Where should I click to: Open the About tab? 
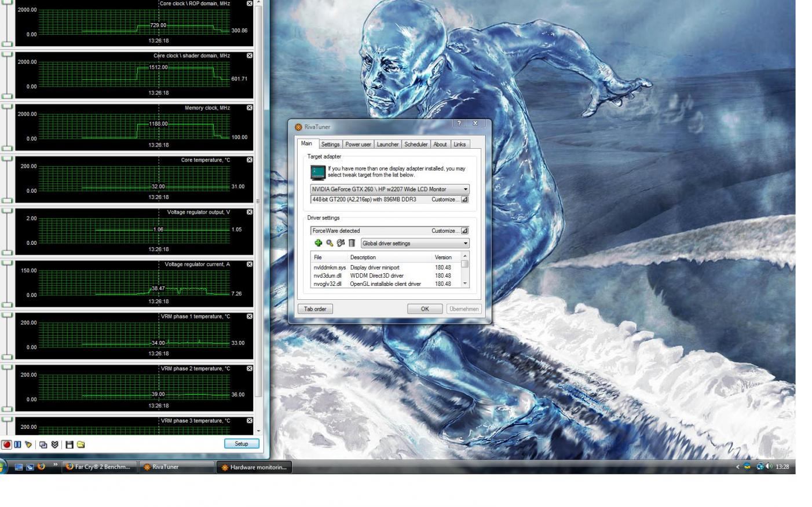[440, 144]
